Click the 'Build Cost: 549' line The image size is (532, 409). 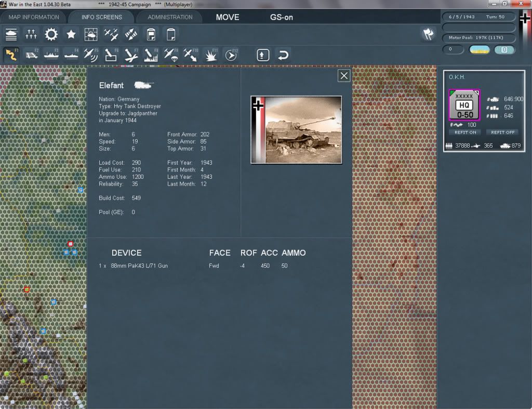coord(120,198)
